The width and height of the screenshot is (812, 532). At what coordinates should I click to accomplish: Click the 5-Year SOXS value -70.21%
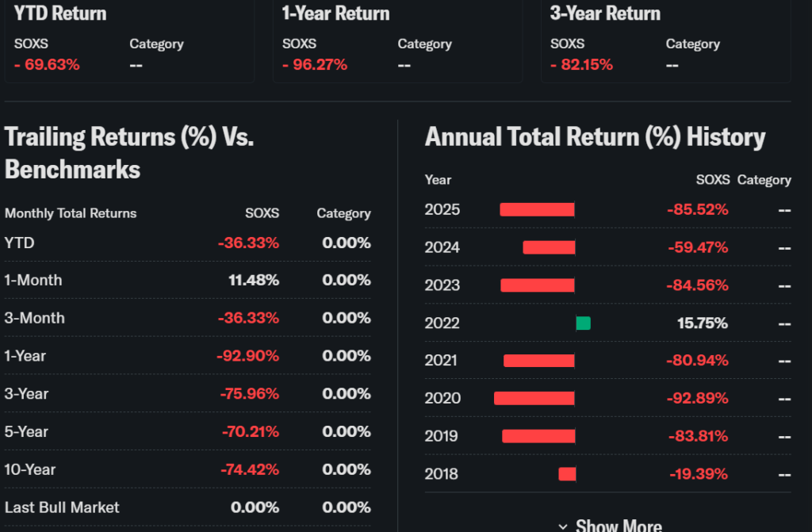coord(250,431)
